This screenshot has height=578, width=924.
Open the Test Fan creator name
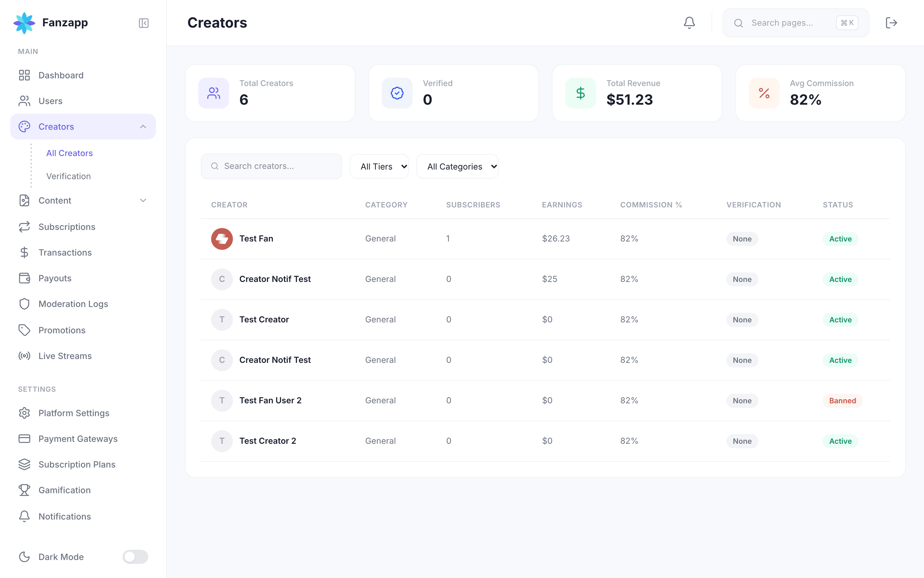coord(256,239)
